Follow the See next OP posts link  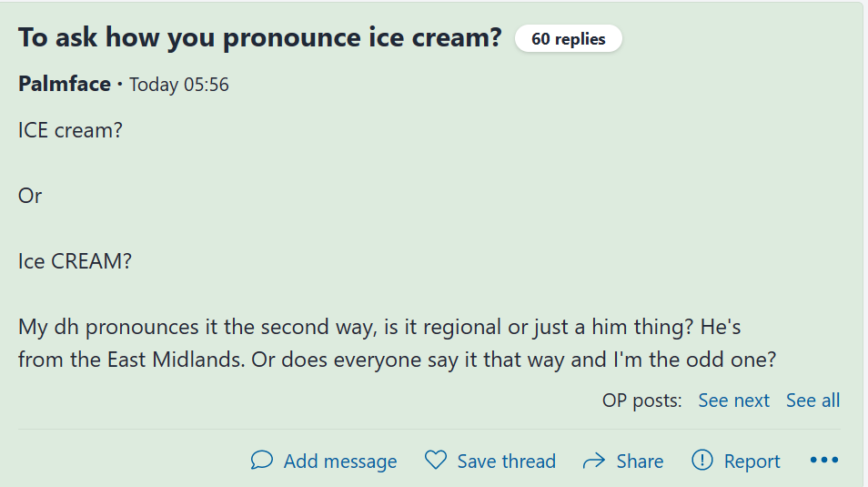coord(733,401)
